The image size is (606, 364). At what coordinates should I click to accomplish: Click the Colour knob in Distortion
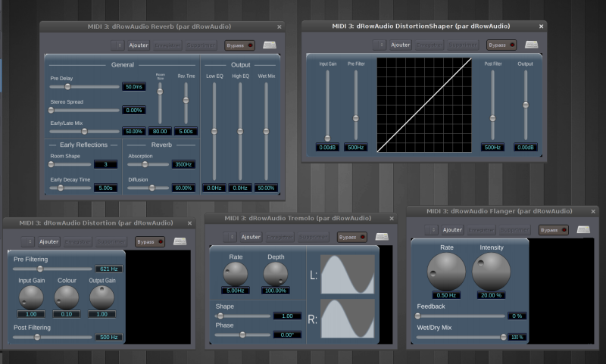[x=67, y=297]
